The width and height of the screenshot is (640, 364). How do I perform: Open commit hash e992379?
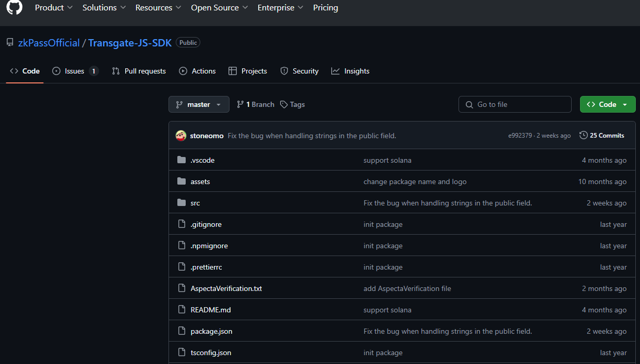point(520,136)
